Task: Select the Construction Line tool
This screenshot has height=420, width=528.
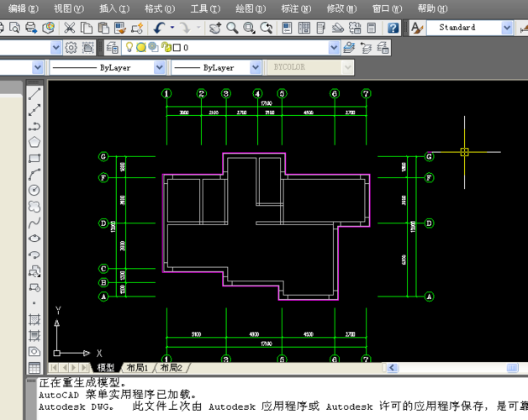Action: coord(34,110)
